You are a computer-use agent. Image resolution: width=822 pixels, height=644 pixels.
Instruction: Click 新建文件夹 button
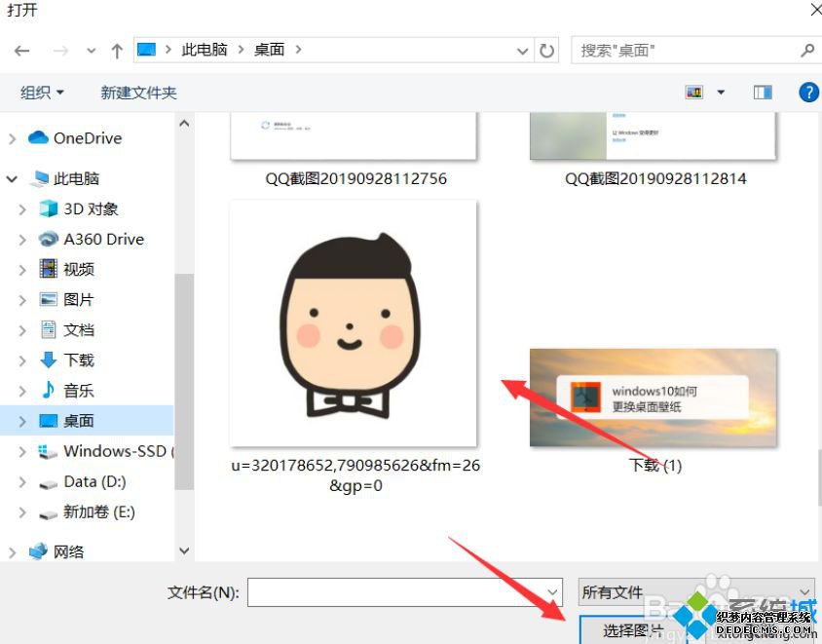coord(139,93)
